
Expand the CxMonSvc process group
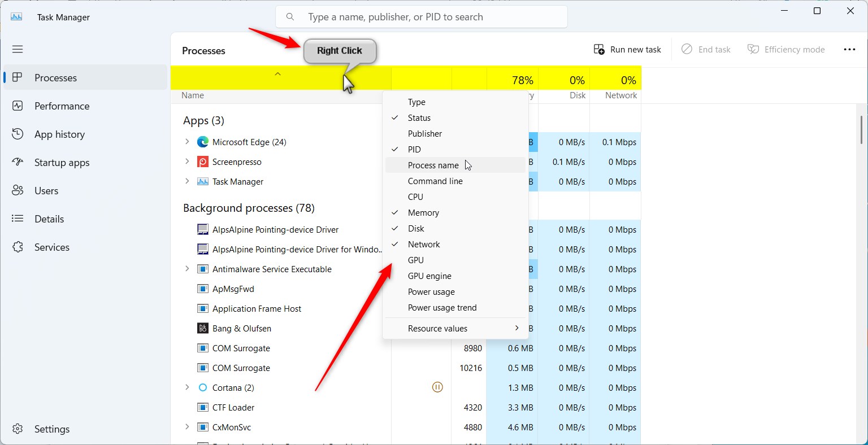187,427
